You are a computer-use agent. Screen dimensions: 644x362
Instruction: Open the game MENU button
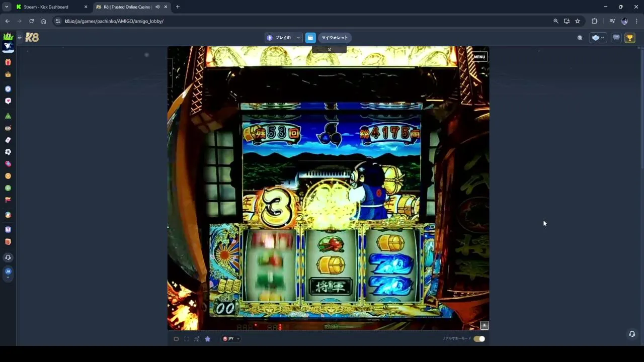pyautogui.click(x=479, y=57)
